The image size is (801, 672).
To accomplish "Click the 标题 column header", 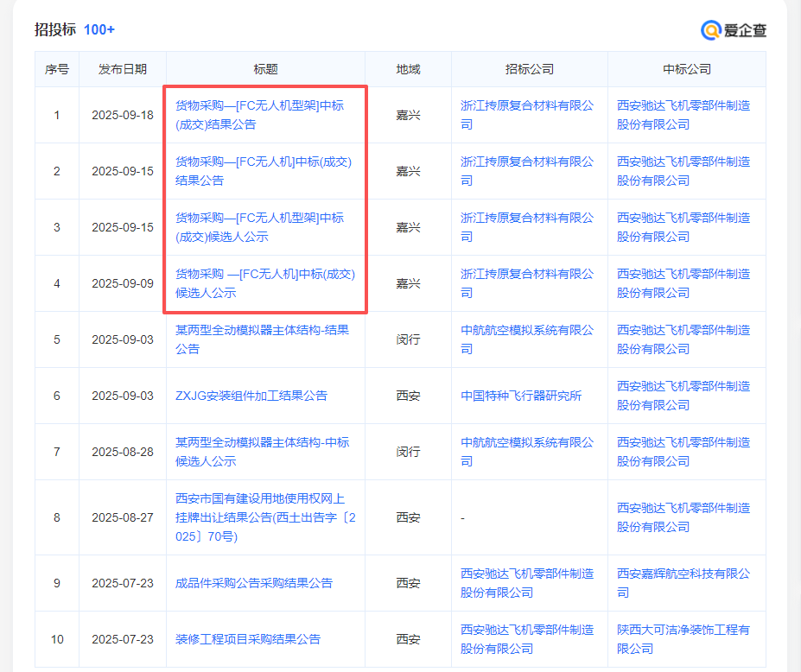I will pos(265,69).
